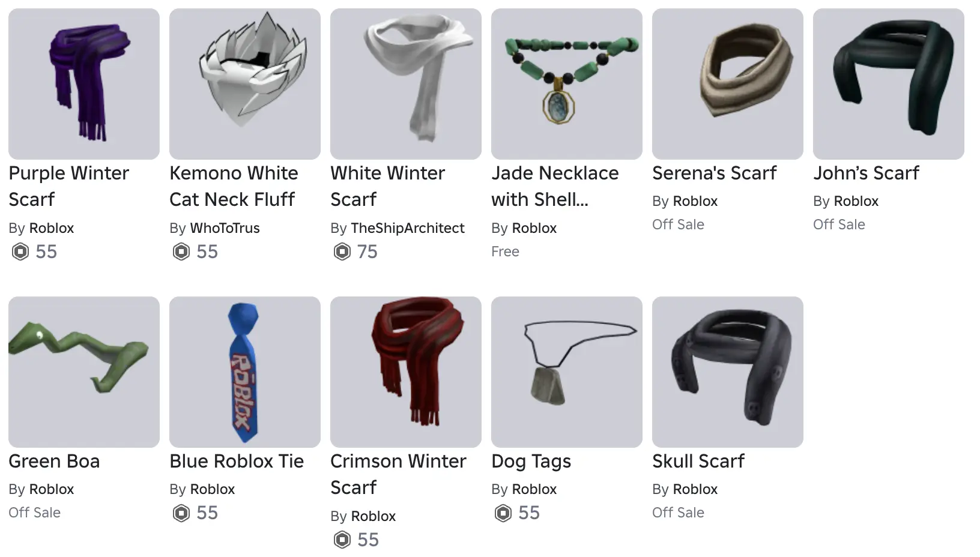This screenshot has height=557, width=980.
Task: View Serena's Scarf item image
Action: point(728,84)
